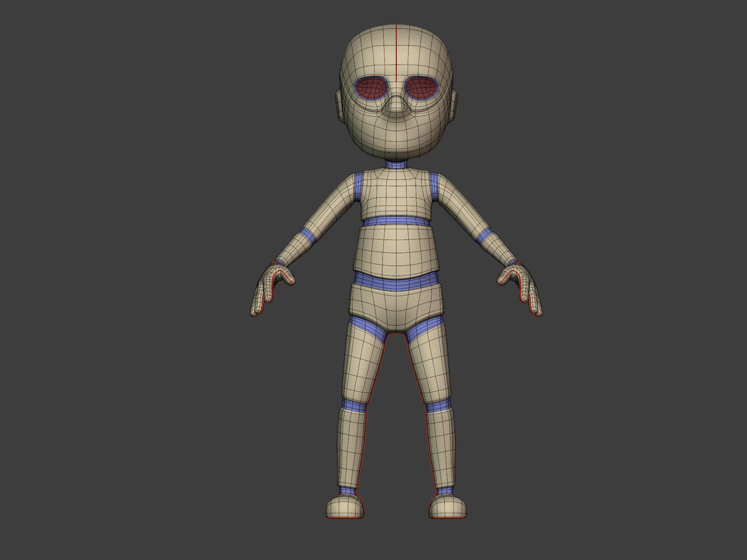Click the red center line on the forehead

(397, 53)
